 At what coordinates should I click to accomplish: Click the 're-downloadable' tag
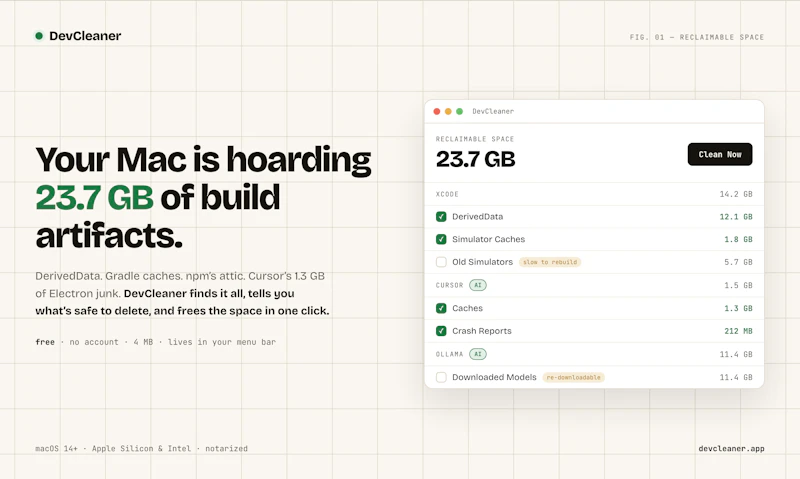pos(573,377)
